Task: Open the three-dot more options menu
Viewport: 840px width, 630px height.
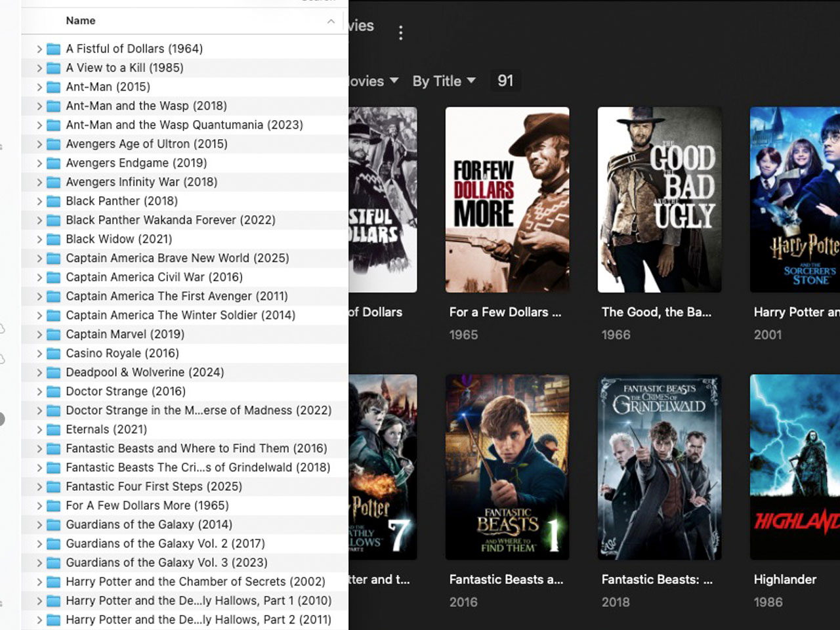Action: 401,33
